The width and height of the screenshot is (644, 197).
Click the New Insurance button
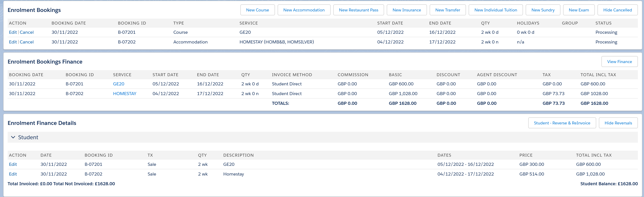[407, 10]
